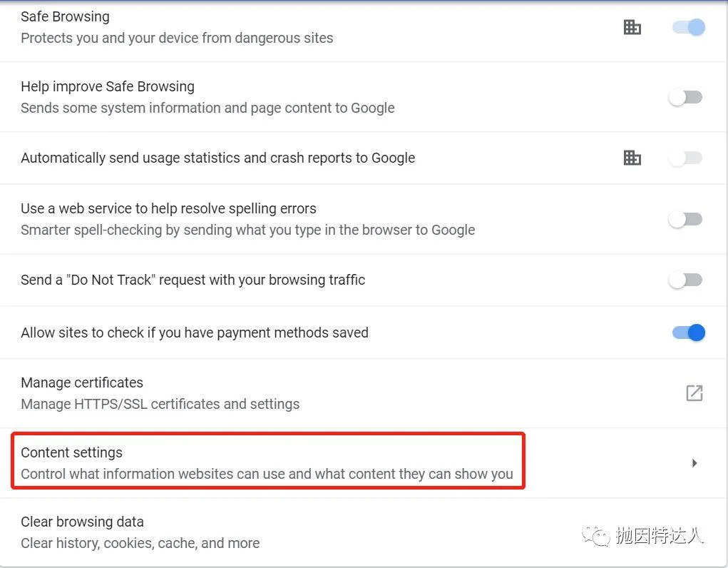The image size is (728, 568).
Task: Expand Content settings using the arrow
Action: point(694,463)
